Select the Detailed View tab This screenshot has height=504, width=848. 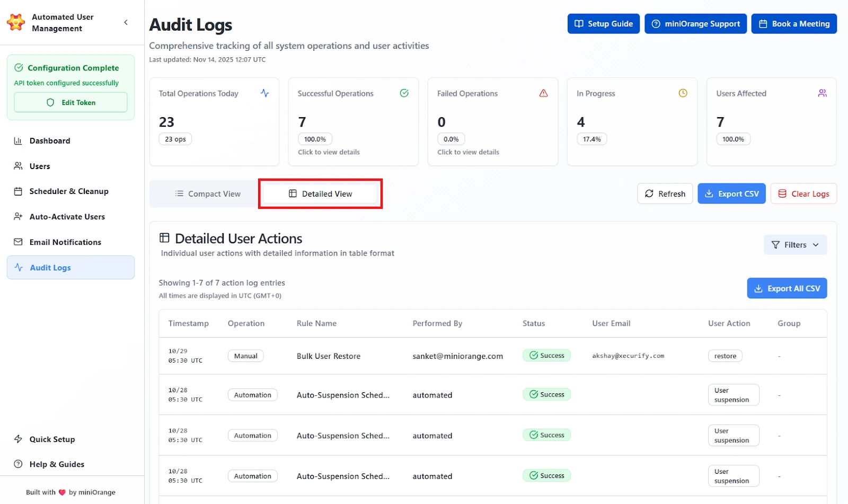[x=320, y=193]
